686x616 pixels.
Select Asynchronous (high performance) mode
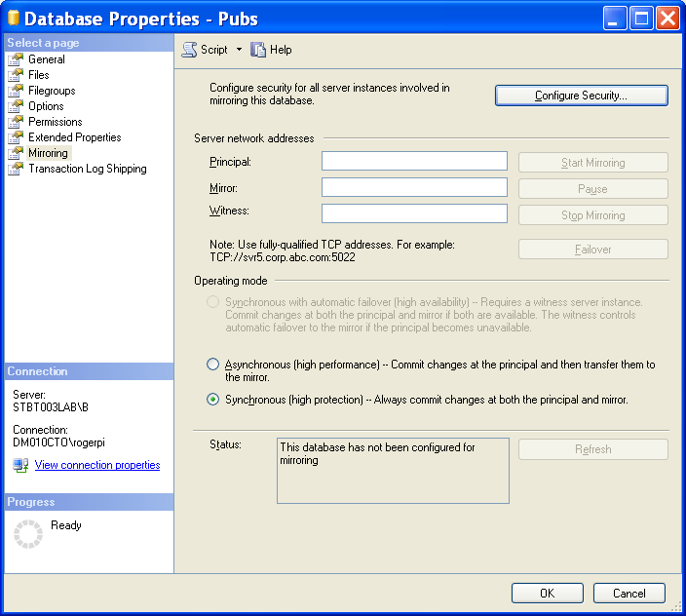tap(213, 365)
